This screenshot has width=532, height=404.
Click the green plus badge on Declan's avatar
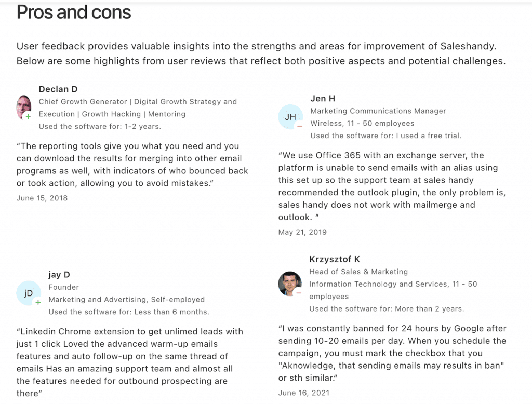[28, 117]
